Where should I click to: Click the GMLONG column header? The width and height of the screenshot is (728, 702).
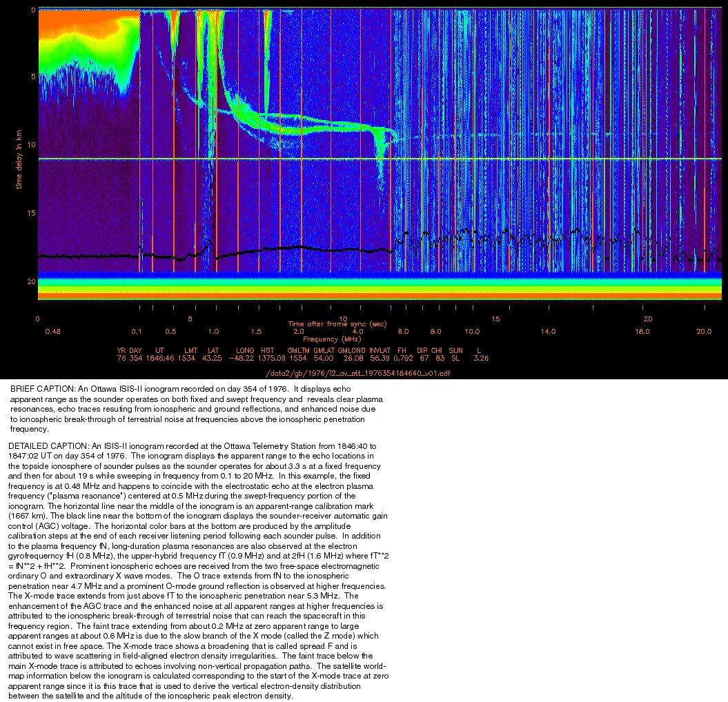point(351,350)
